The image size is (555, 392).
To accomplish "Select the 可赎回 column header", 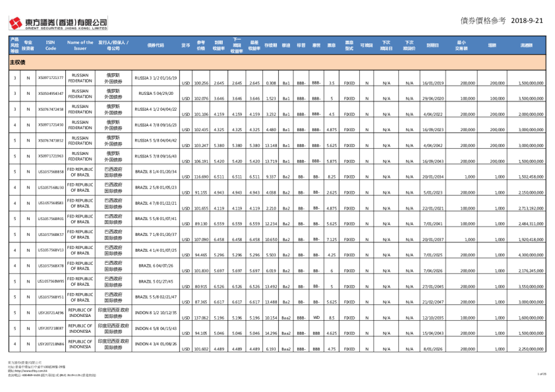I will (x=366, y=45).
